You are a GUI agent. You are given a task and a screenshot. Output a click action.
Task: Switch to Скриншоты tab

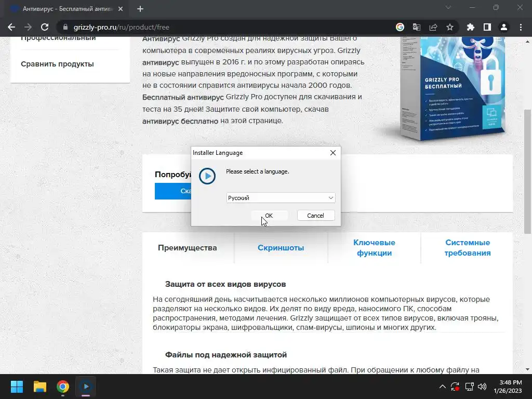[281, 248]
